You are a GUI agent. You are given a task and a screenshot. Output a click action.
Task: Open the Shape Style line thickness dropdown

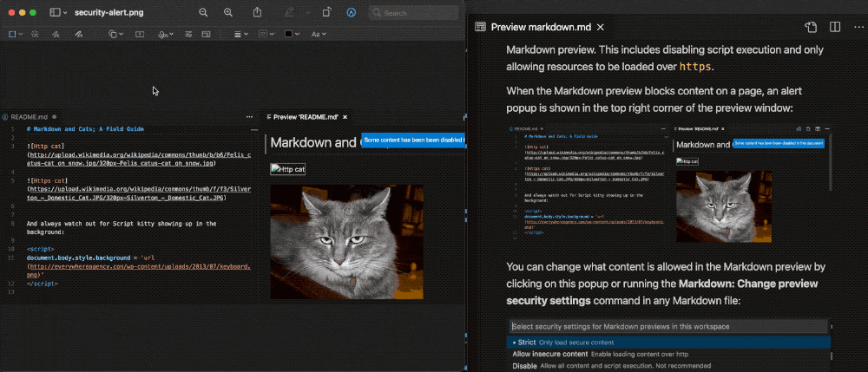pos(240,35)
